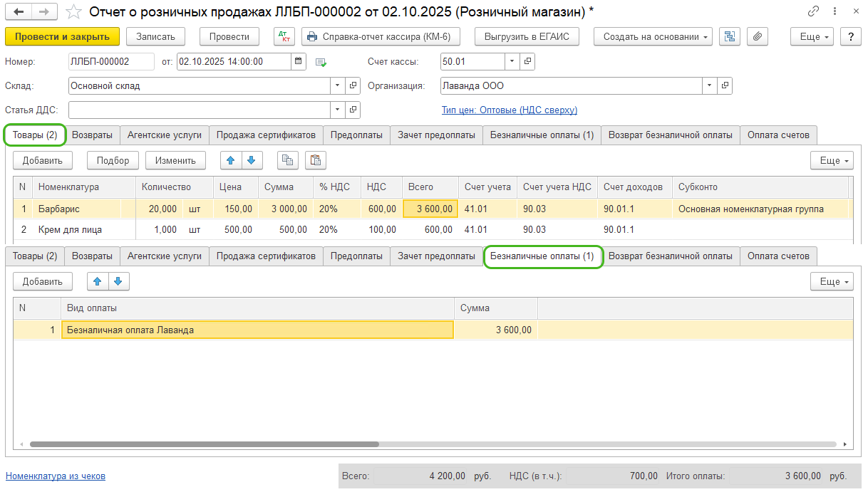Open the Склад dropdown list
868x492 pixels.
click(x=336, y=86)
